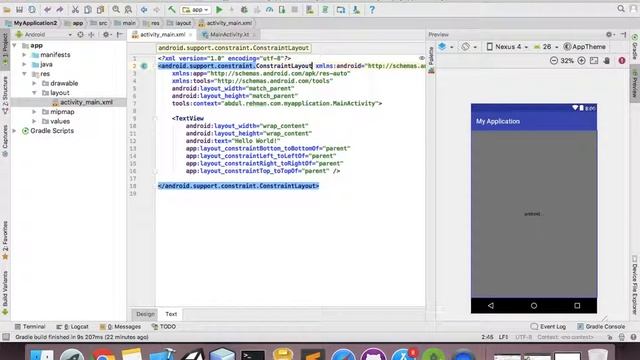Viewport: 640px width, 360px height.
Task: Build project with the green hammer icon
Action: click(172, 9)
